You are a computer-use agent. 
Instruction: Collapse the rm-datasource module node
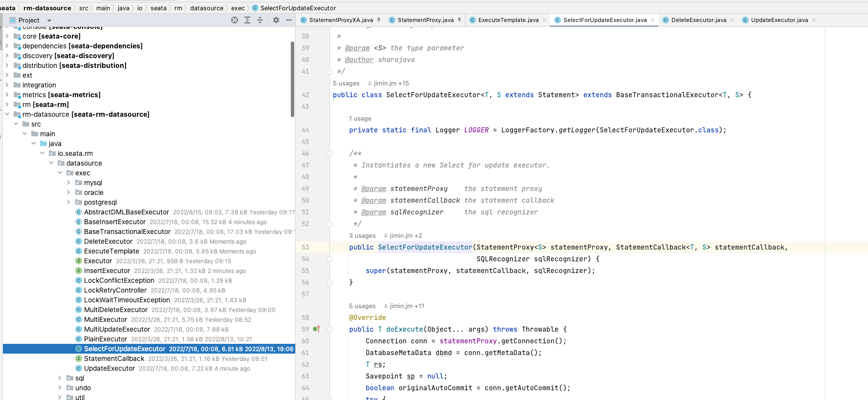coord(7,114)
